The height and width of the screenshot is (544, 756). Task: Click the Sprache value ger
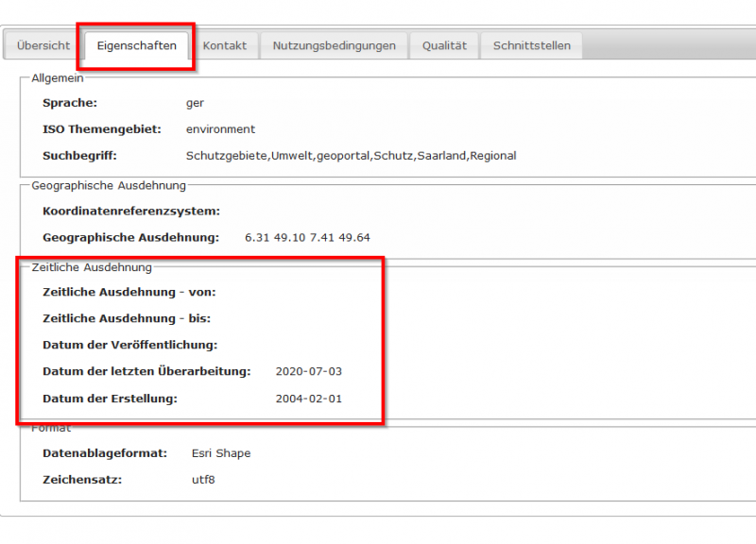click(195, 103)
